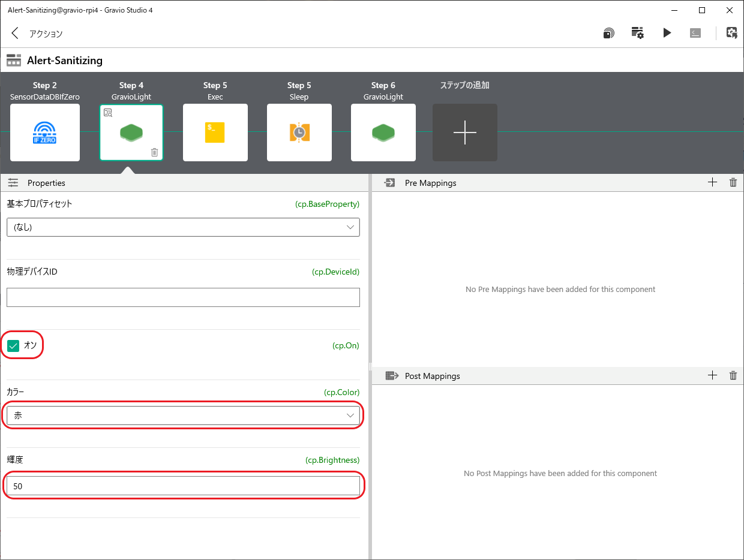Viewport: 744px width, 560px height.
Task: Toggle the オン checkbox
Action: pyautogui.click(x=13, y=345)
